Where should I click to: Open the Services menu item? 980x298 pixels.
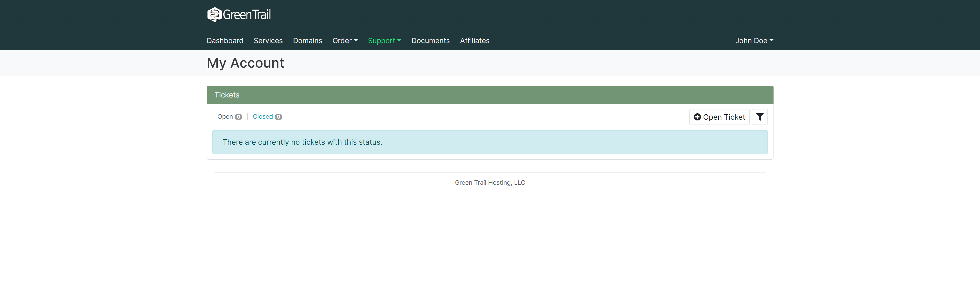(268, 41)
